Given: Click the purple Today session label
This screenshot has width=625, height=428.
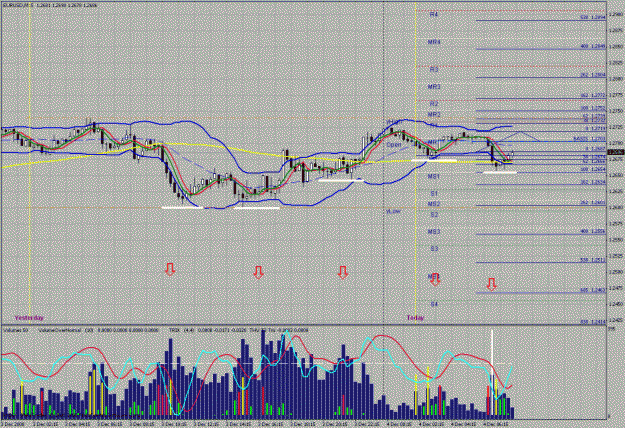Looking at the screenshot, I should 415,318.
